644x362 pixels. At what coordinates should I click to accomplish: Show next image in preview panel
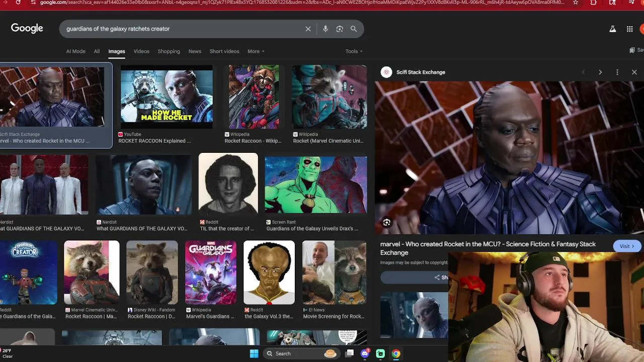600,72
